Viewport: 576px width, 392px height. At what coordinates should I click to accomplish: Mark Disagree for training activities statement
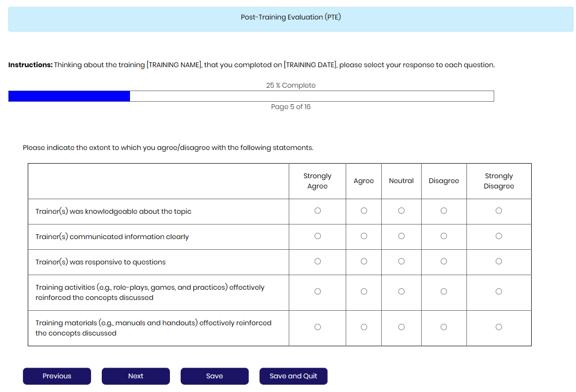(x=444, y=292)
